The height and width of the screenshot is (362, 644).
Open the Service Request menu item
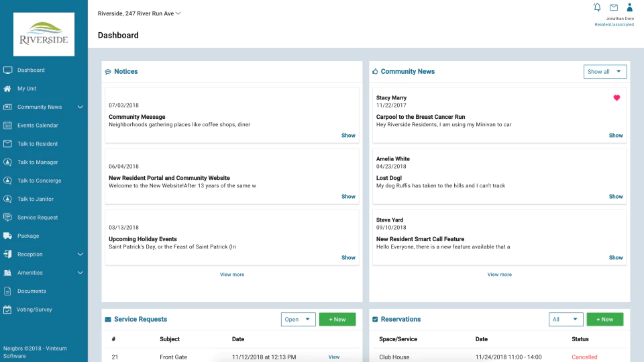(38, 217)
